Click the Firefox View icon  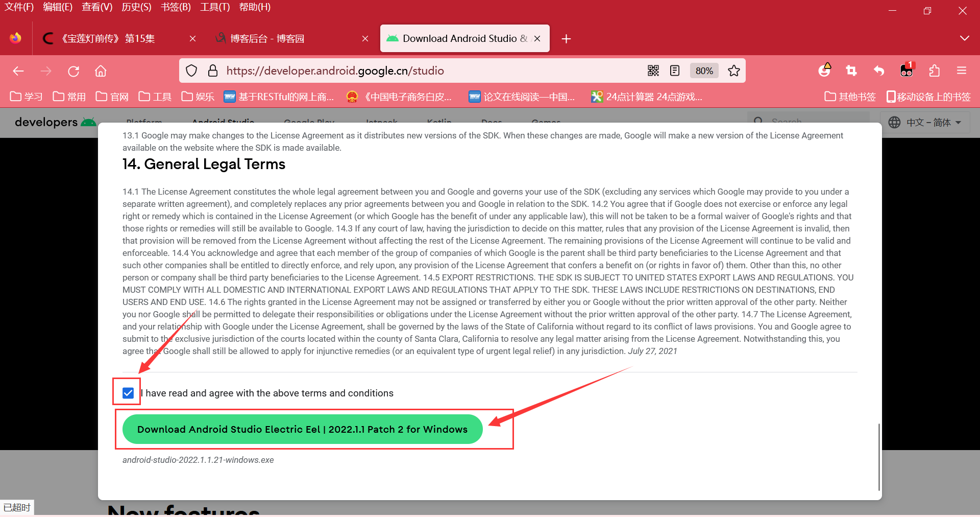coord(16,38)
